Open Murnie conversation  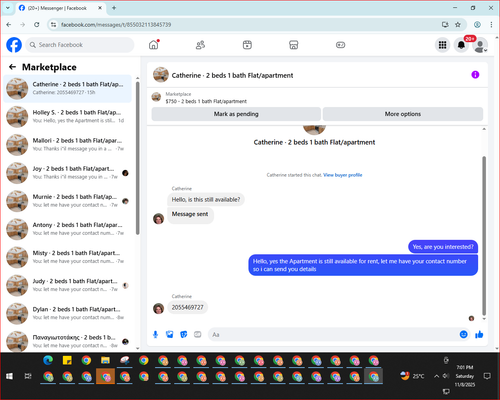[67, 201]
